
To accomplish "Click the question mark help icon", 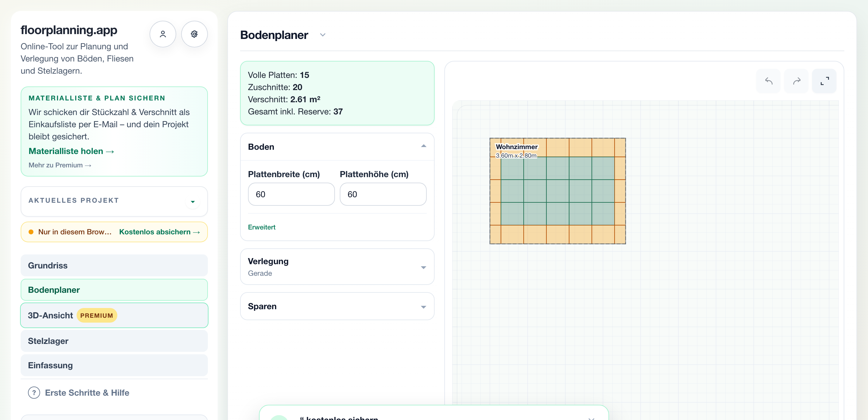I will point(34,393).
